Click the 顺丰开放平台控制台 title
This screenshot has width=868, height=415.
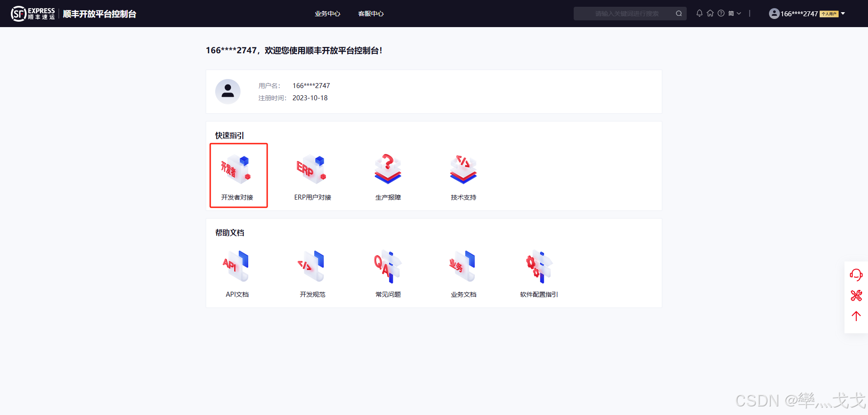pos(99,14)
